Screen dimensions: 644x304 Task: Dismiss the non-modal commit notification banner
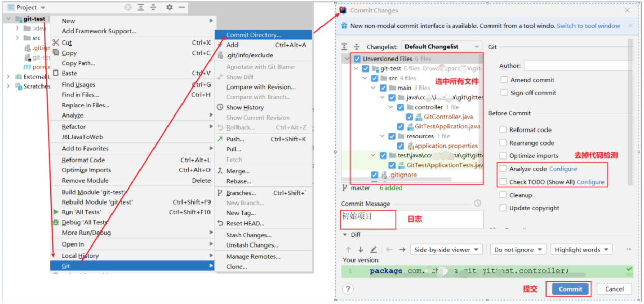click(x=631, y=26)
